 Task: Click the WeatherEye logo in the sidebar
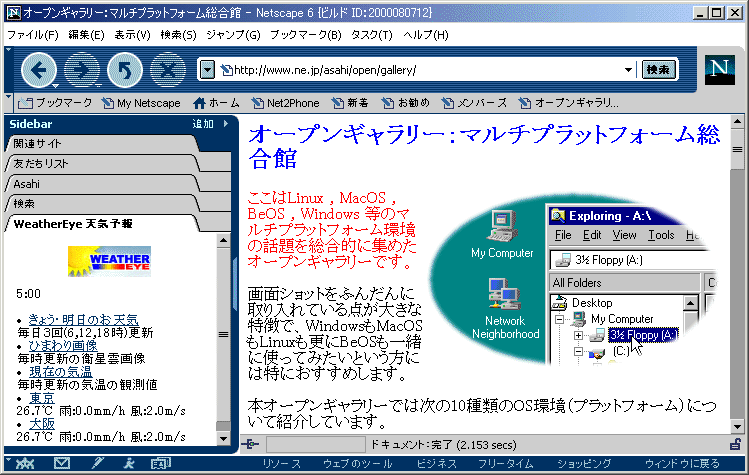(x=109, y=261)
